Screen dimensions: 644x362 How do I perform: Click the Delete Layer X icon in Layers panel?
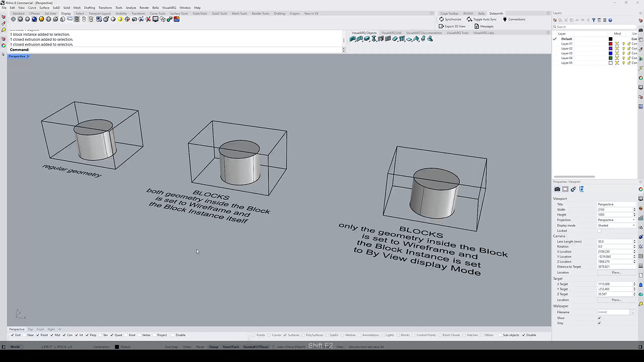565,20
